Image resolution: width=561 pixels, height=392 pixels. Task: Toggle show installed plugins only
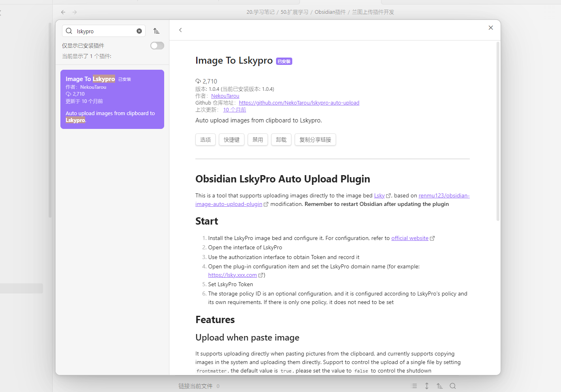[x=157, y=45]
